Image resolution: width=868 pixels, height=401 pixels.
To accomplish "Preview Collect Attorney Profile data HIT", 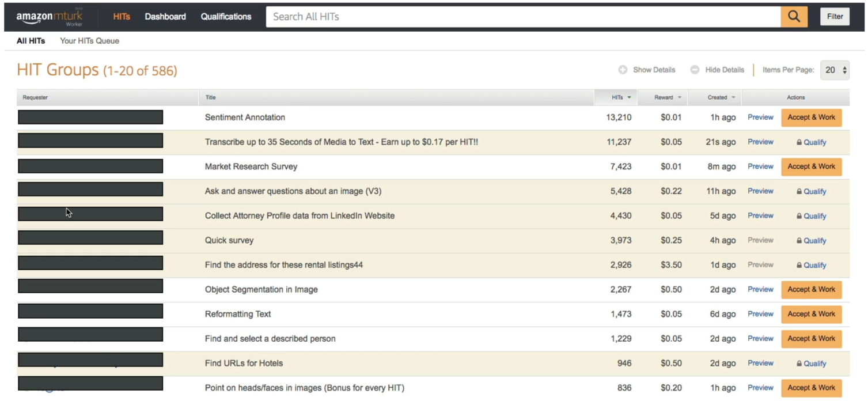I will click(760, 215).
